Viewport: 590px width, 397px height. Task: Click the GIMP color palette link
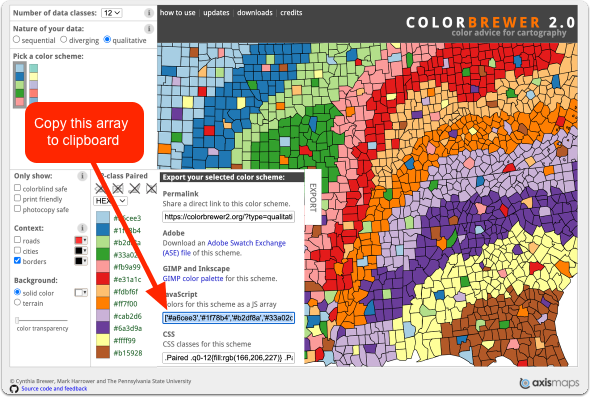point(193,279)
